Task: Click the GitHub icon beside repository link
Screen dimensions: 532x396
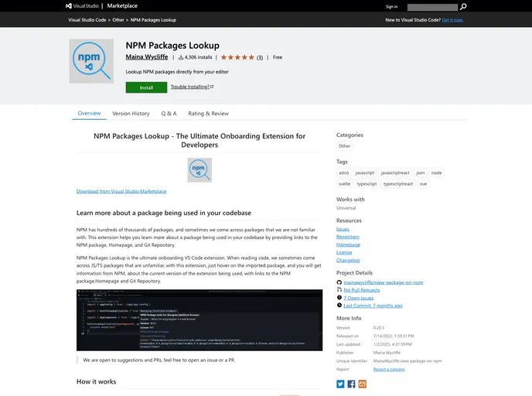Action: pos(339,282)
